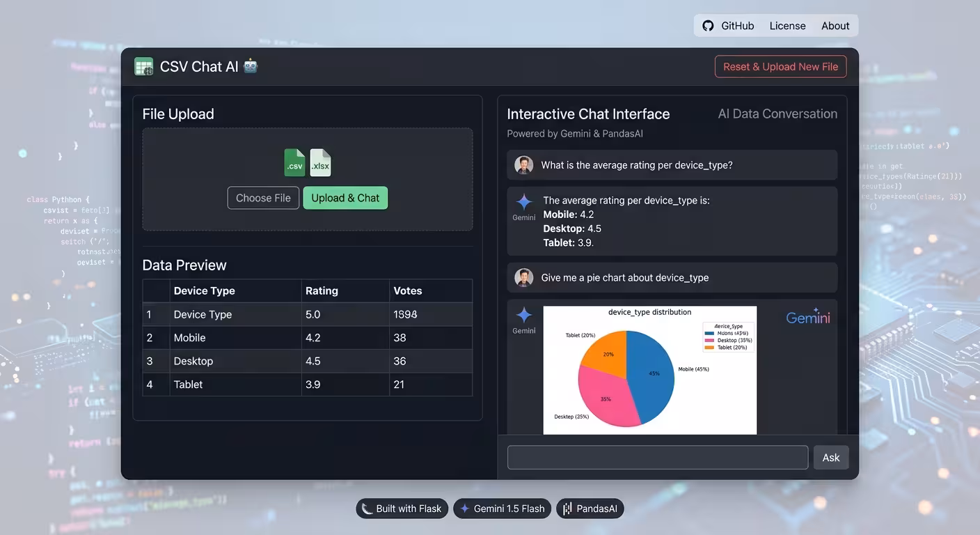Click the Gemini logo wordmark
This screenshot has width=980, height=535.
808,318
